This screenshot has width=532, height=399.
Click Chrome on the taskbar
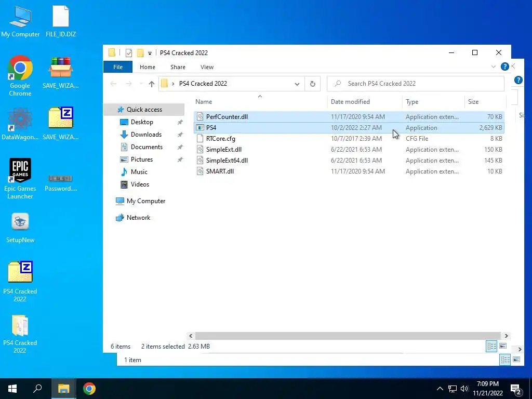(89, 389)
